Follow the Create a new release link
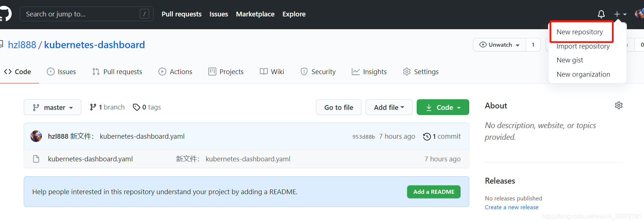 pos(512,207)
